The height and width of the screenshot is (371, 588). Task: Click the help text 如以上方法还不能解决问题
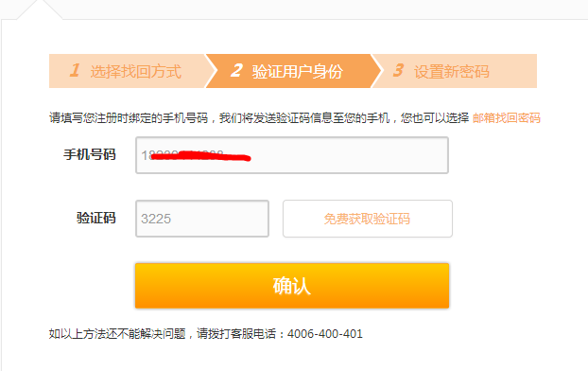[117, 333]
